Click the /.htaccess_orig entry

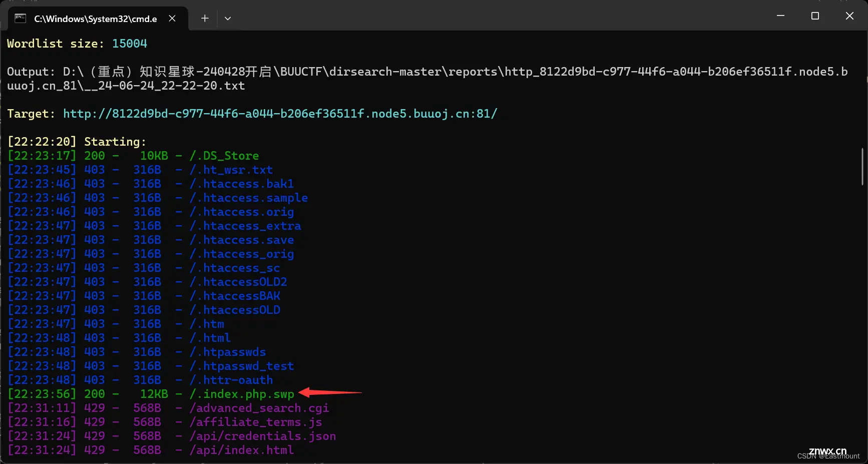pos(242,254)
